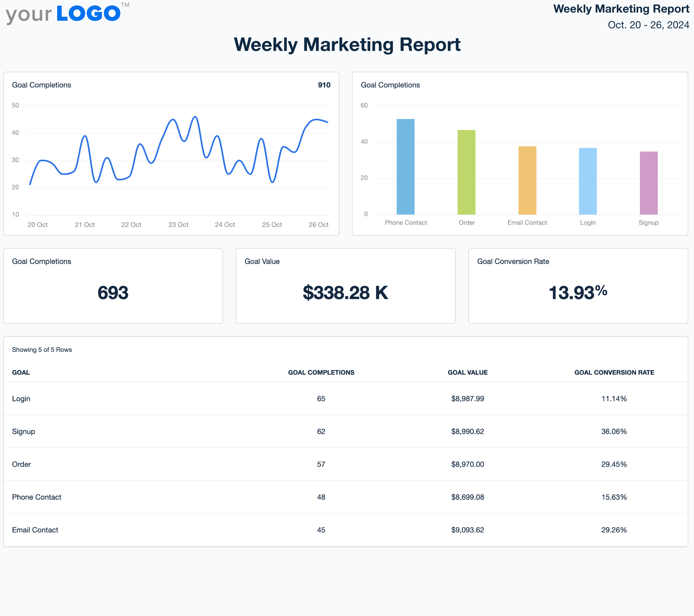This screenshot has height=616, width=694.
Task: Click the Oct. 20 - 26, 2024 date range
Action: [x=648, y=25]
